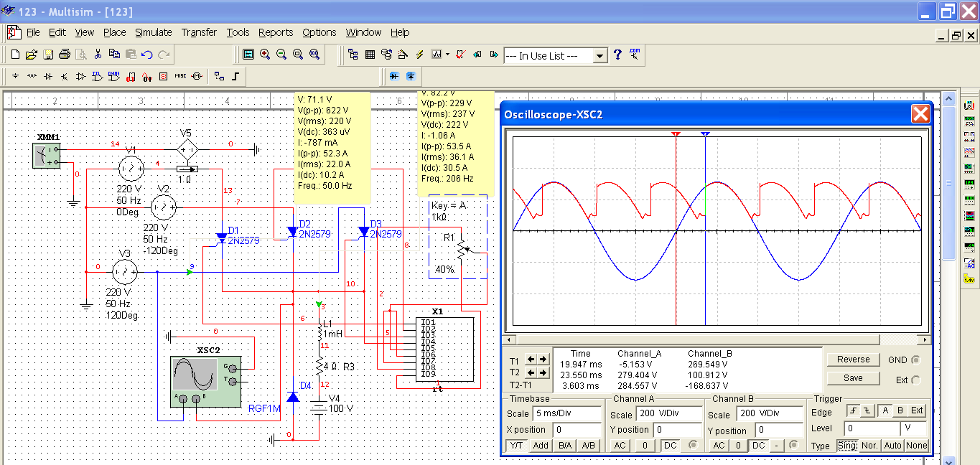
Task: Open the Reports menu
Action: [x=276, y=32]
